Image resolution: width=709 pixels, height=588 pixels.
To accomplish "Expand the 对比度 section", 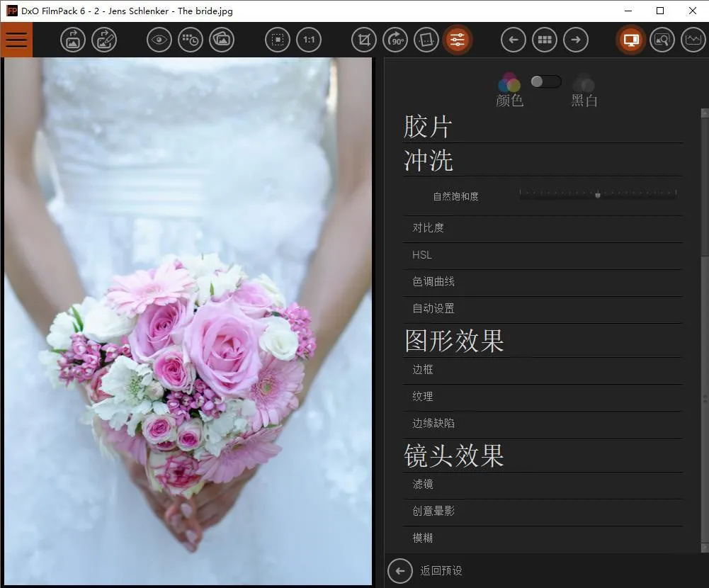I will pyautogui.click(x=429, y=228).
